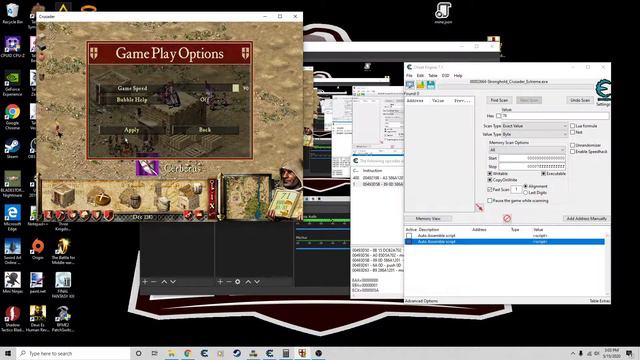Image resolution: width=640 pixels, height=360 pixels.
Task: Open the D3D menu in Cheat Engine
Action: pyautogui.click(x=445, y=76)
